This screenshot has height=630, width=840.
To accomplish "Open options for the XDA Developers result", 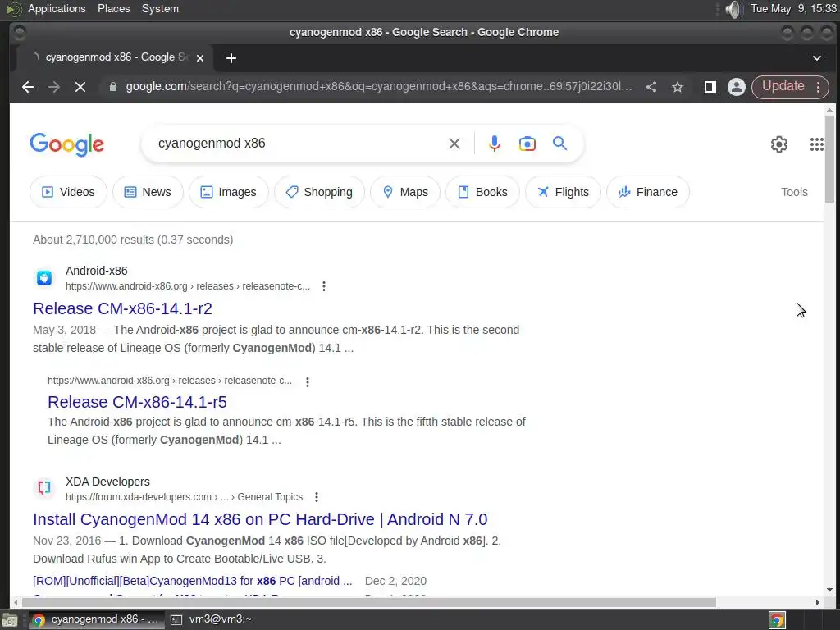I will click(x=317, y=497).
